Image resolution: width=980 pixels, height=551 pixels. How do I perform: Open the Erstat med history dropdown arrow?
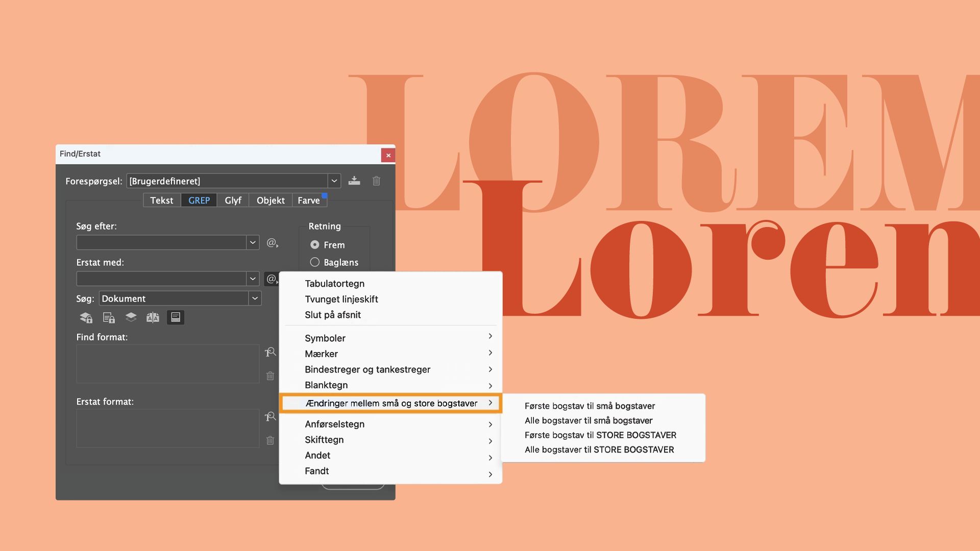click(252, 279)
